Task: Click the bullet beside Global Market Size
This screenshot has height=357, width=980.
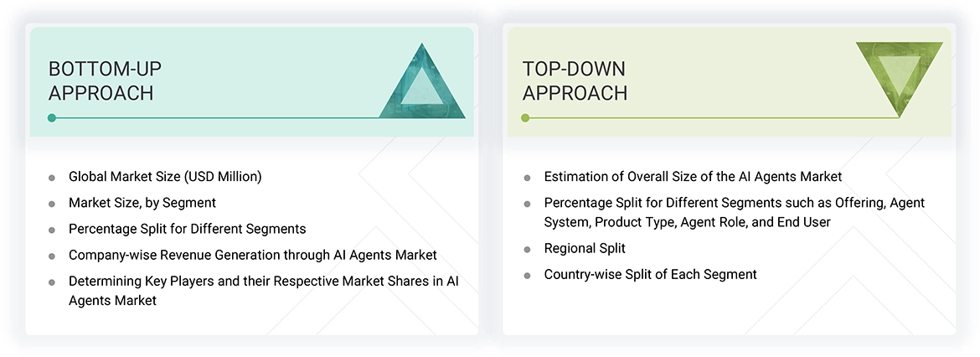Action: 52,178
